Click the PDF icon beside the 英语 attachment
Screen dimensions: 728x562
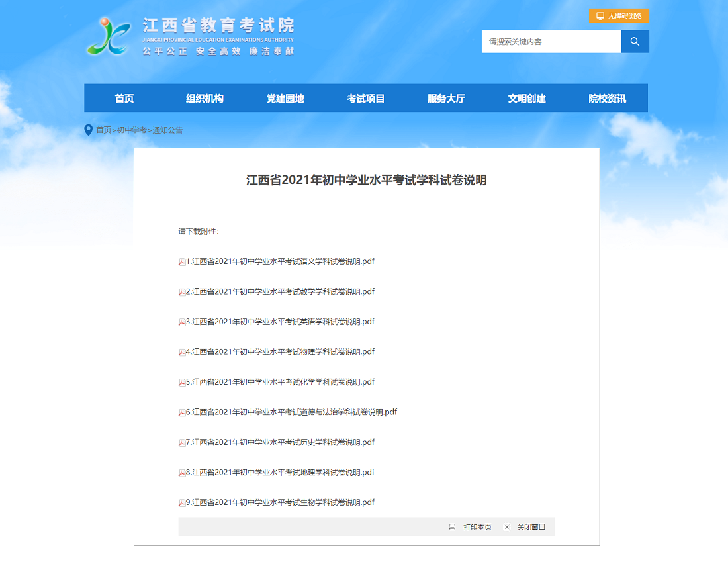click(x=183, y=321)
